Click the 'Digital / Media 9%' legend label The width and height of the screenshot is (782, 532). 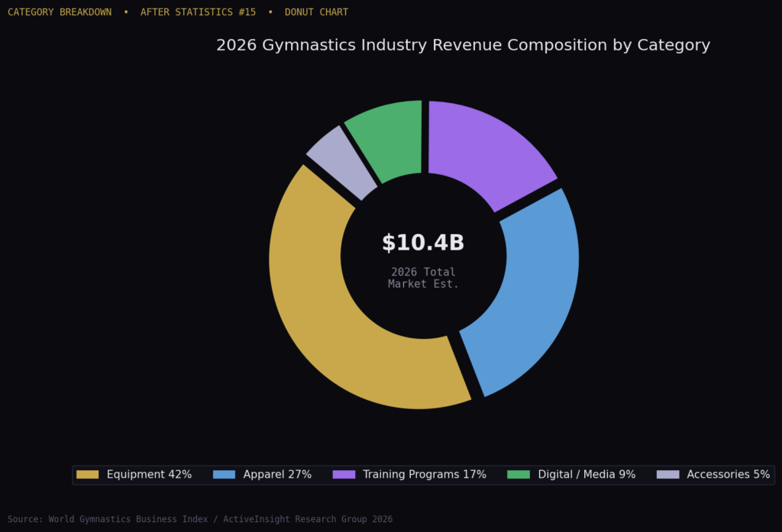click(586, 474)
